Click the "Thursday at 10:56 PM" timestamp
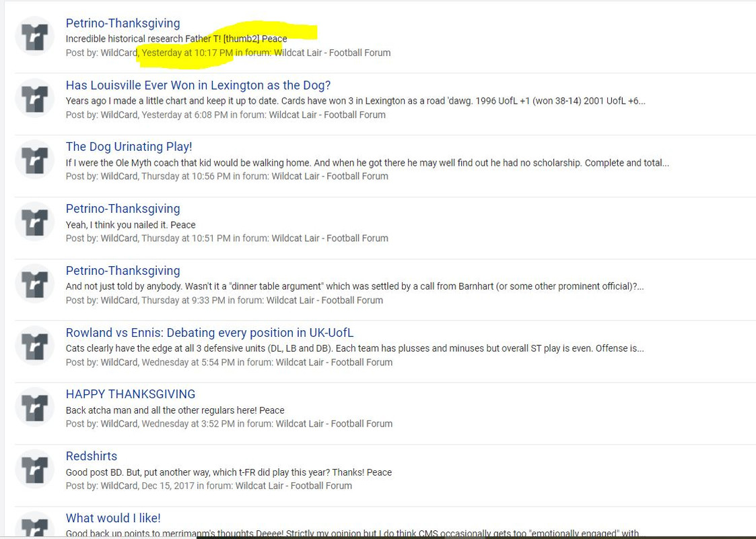 (x=186, y=176)
